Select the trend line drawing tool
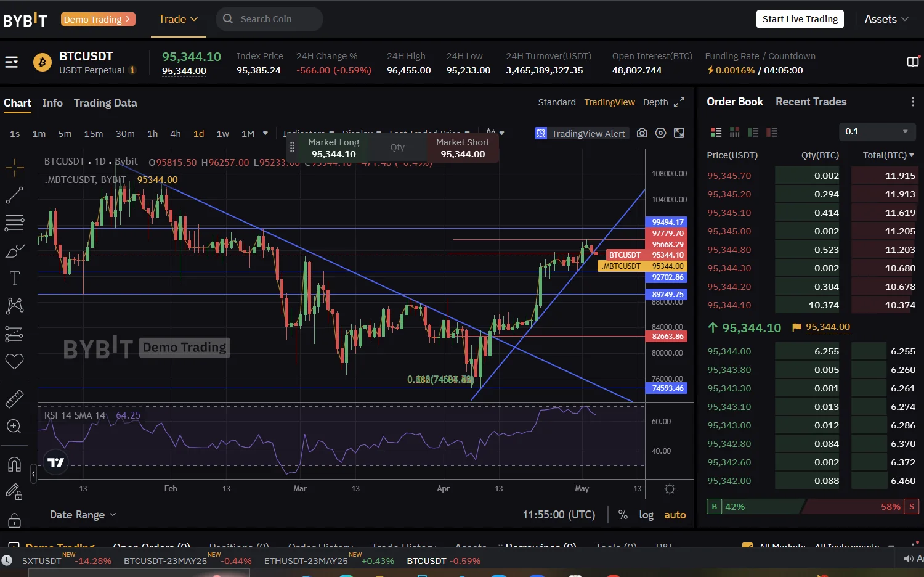Viewport: 924px width, 577px height. (15, 195)
